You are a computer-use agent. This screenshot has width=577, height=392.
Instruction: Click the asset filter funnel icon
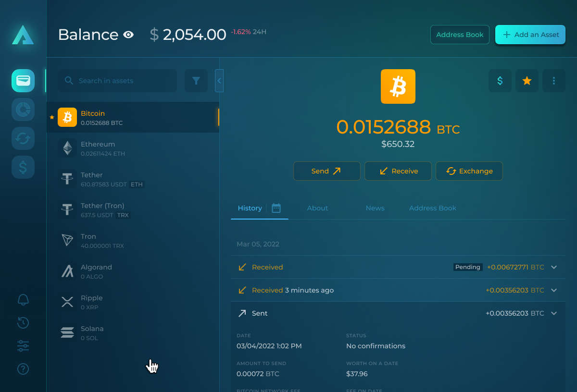pyautogui.click(x=196, y=81)
